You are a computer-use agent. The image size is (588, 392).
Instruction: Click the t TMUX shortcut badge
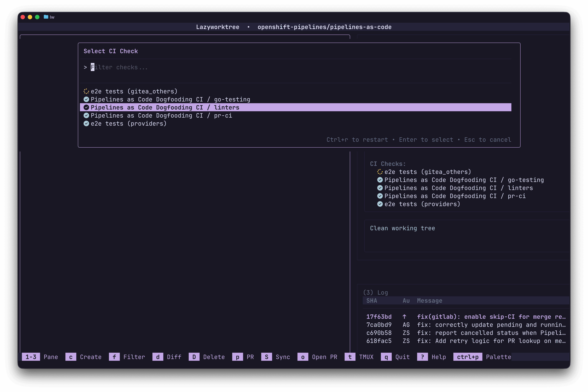(x=350, y=357)
